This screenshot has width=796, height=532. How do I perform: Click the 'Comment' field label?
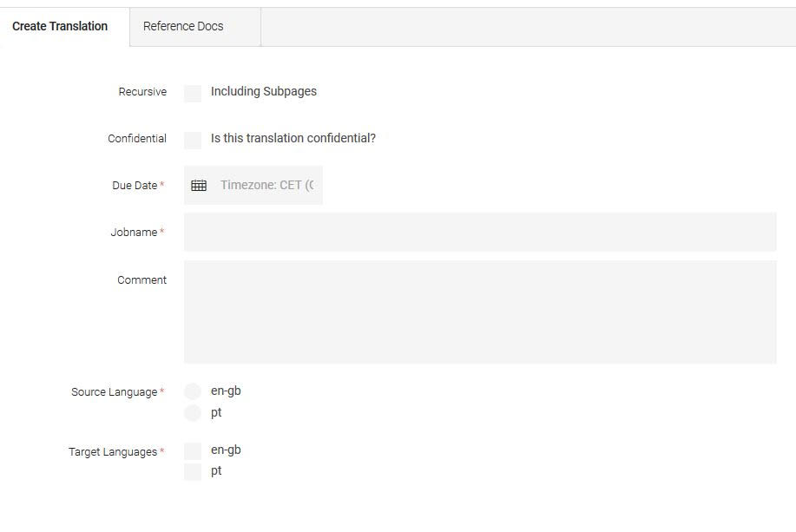click(141, 280)
